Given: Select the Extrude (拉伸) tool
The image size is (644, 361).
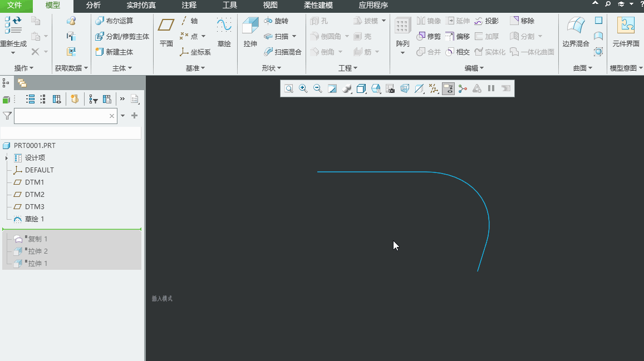Looking at the screenshot, I should pos(250,32).
